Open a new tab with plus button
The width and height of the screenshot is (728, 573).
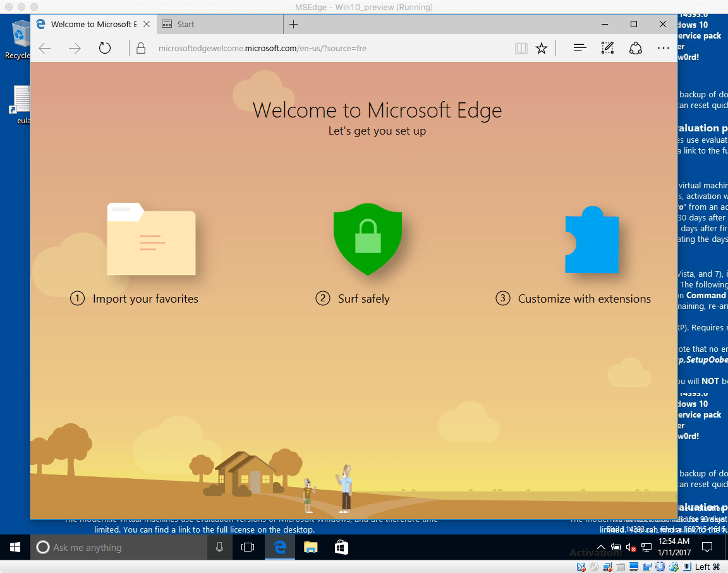click(293, 25)
